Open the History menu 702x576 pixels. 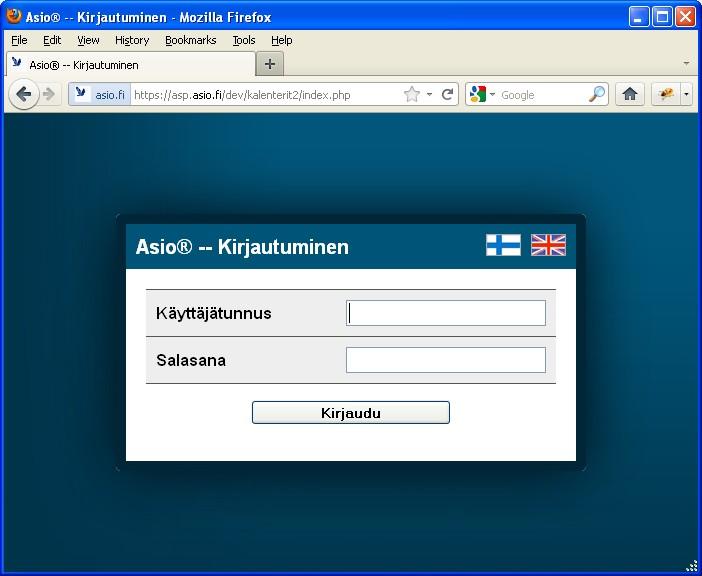(x=132, y=40)
